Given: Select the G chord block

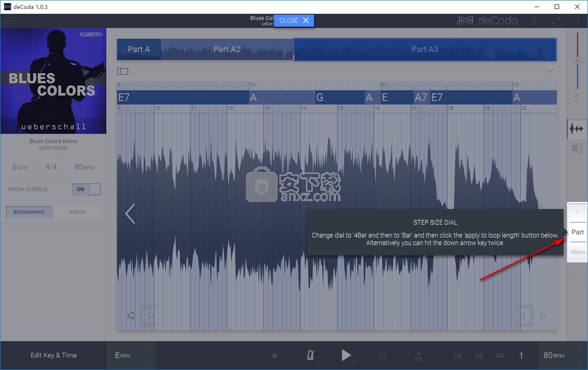Looking at the screenshot, I should point(340,97).
